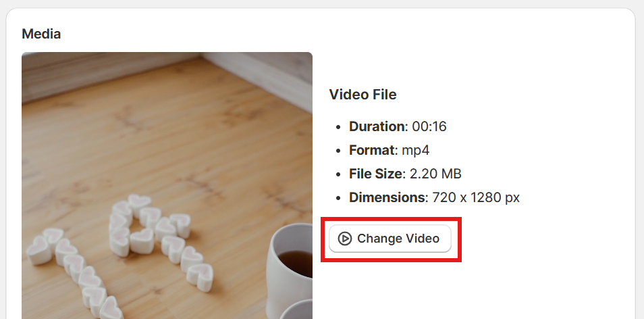Click the bullet point beside Dimensions

[338, 199]
